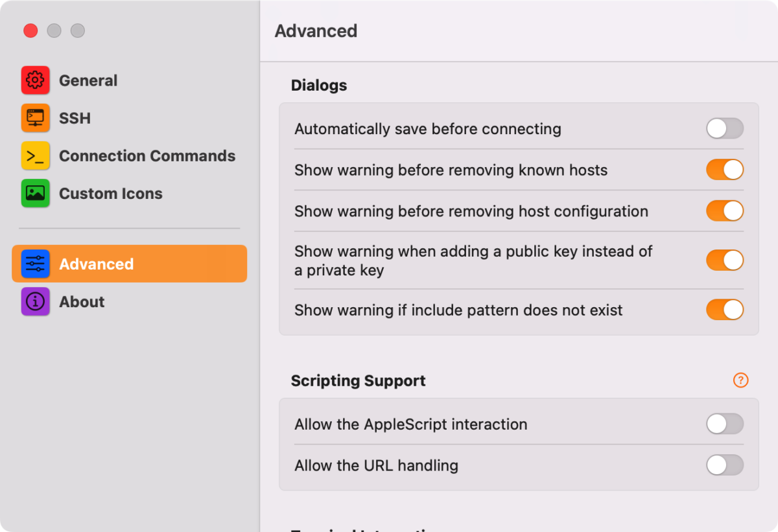Enable Allow the AppleScript interaction
This screenshot has height=532, width=778.
[x=725, y=424]
